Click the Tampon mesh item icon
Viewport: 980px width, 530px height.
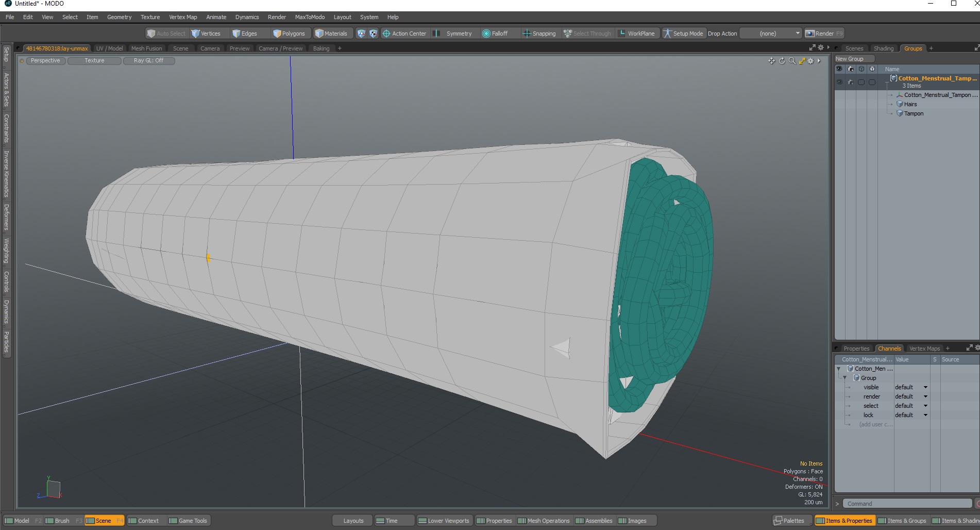point(900,113)
